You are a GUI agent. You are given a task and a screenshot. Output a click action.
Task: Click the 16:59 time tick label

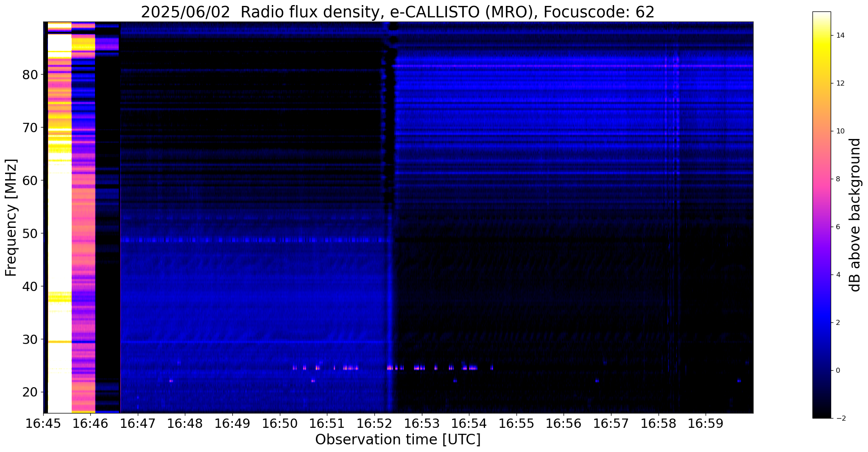tap(706, 424)
